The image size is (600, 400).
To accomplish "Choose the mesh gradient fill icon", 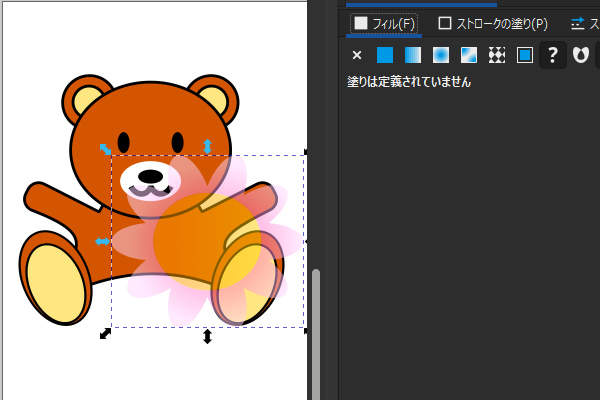I will (x=469, y=55).
